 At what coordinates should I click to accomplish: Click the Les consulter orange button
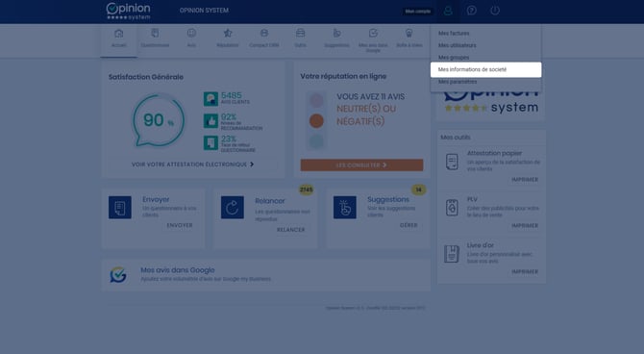coord(361,164)
